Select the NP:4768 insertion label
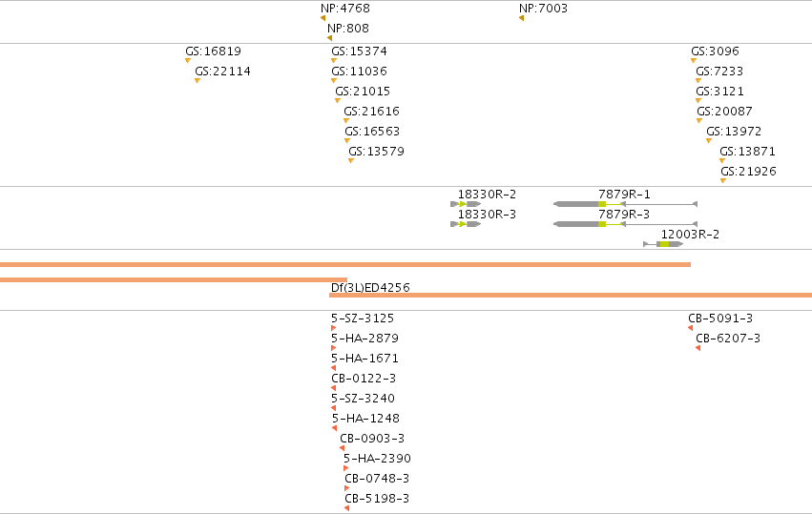 pyautogui.click(x=345, y=9)
